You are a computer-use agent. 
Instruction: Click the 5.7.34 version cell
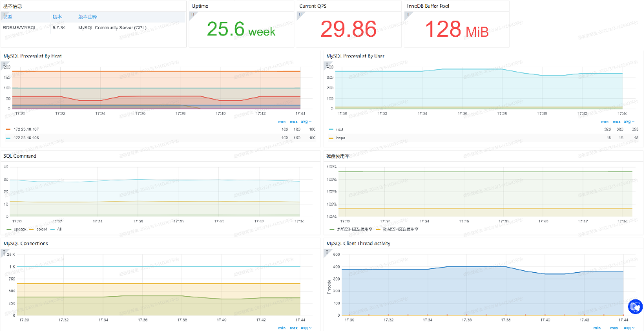[x=60, y=28]
